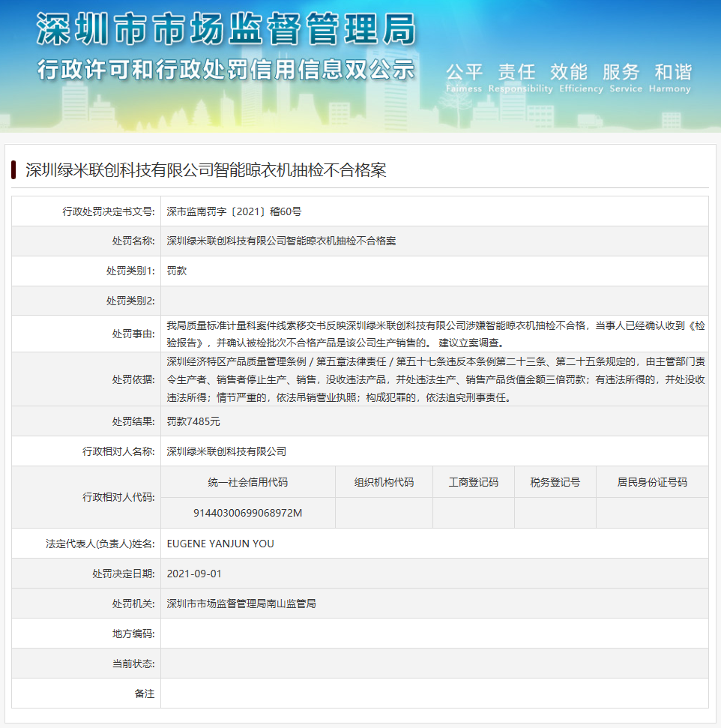Select the penalty result 罚款7485元
Viewport: 721px width, 728px height.
tap(193, 421)
